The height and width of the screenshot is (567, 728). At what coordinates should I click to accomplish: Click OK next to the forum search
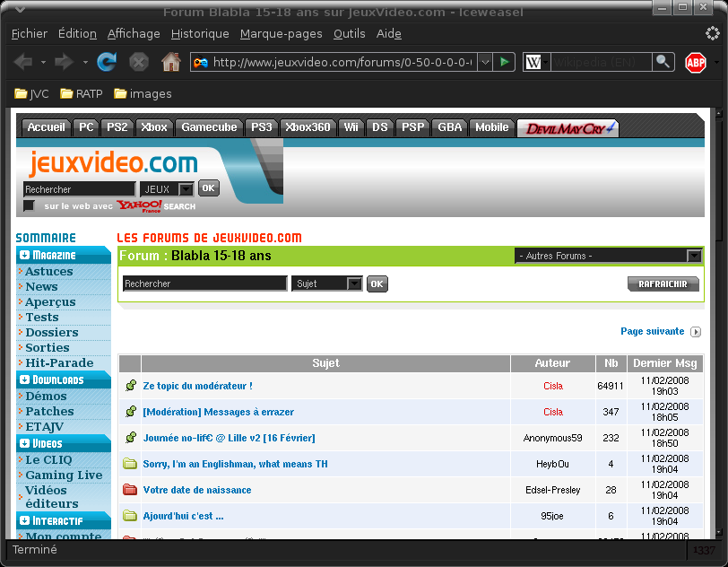(377, 284)
